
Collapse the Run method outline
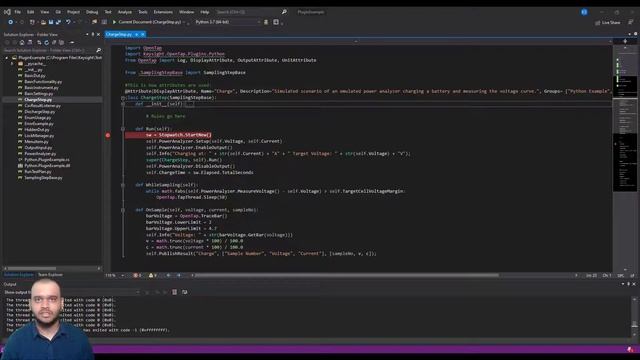tap(123, 129)
